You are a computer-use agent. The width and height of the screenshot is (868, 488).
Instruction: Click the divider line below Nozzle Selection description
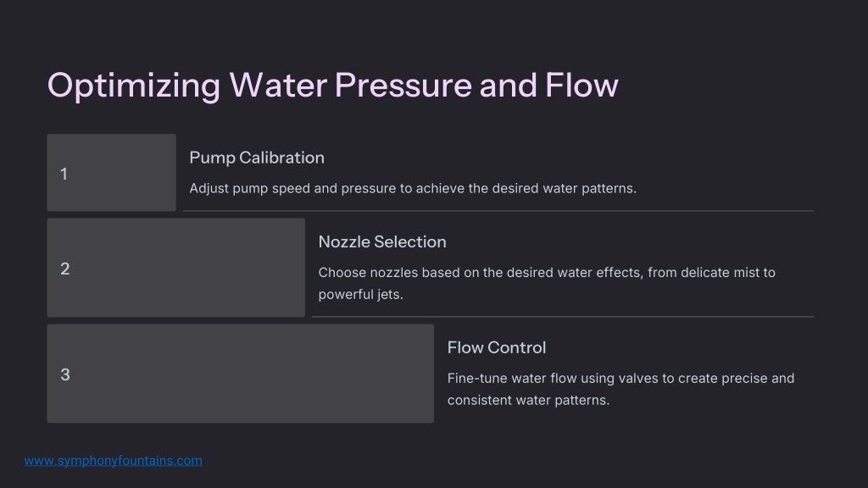(x=563, y=317)
